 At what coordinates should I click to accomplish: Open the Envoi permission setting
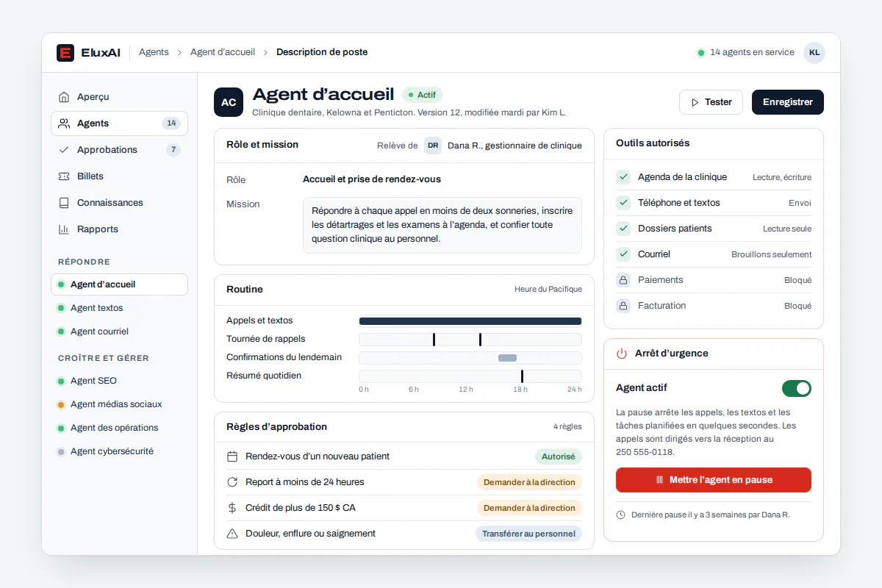coord(800,203)
